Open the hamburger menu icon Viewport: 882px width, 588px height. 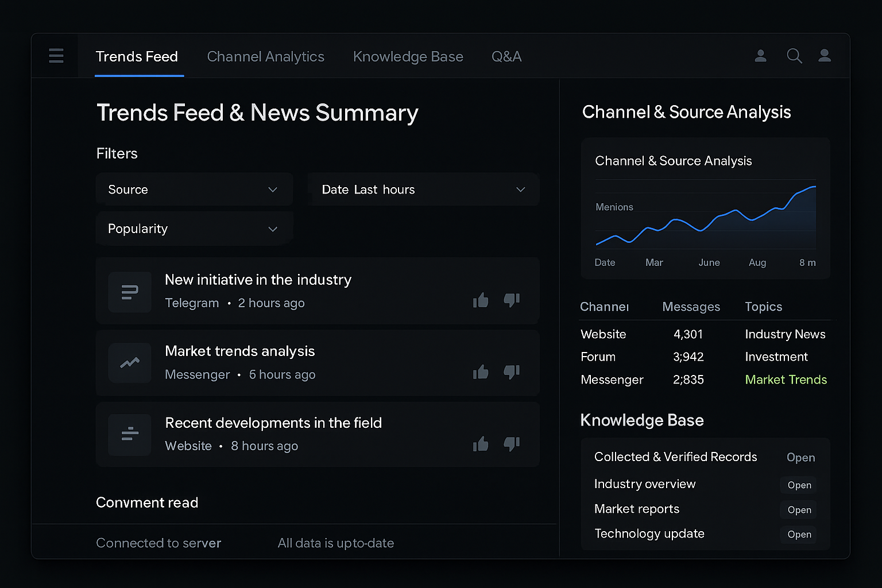point(56,56)
